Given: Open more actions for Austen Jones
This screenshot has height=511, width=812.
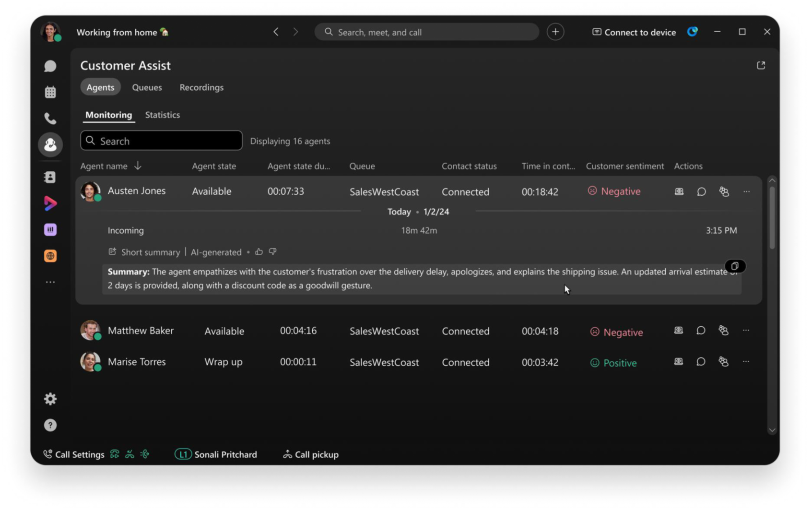Looking at the screenshot, I should (x=746, y=191).
